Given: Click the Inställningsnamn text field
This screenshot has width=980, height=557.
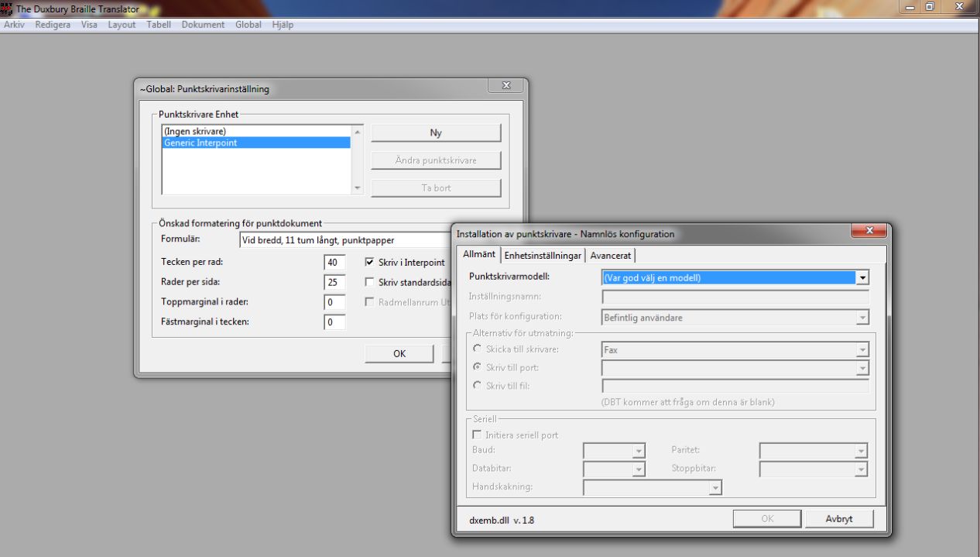Looking at the screenshot, I should click(735, 296).
